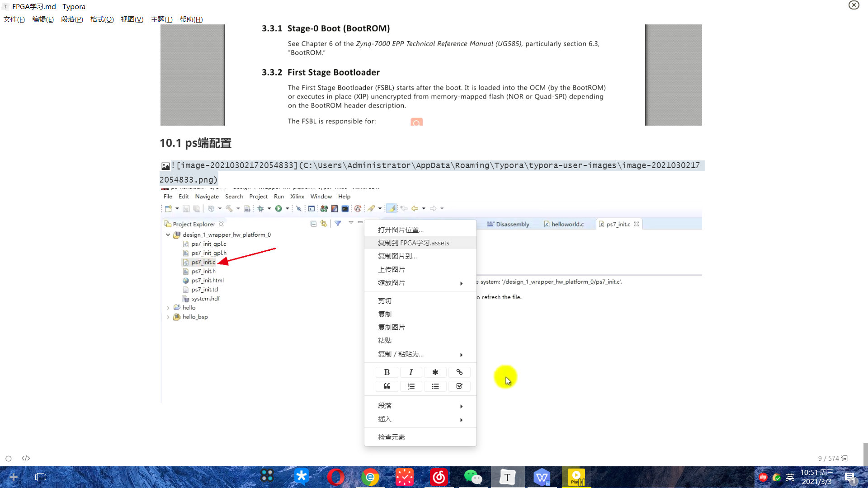Create ordered list with the numbered list icon
The width and height of the screenshot is (868, 488).
[x=411, y=386]
